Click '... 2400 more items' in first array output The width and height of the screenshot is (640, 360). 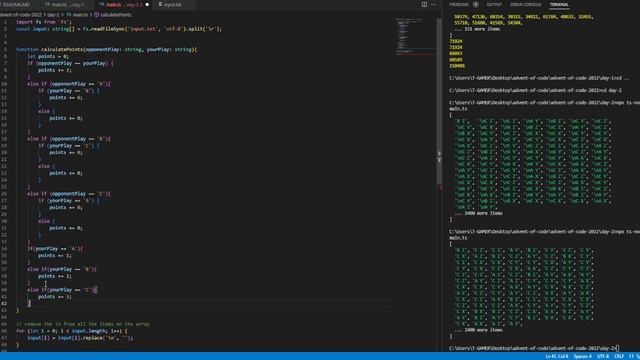pos(478,213)
